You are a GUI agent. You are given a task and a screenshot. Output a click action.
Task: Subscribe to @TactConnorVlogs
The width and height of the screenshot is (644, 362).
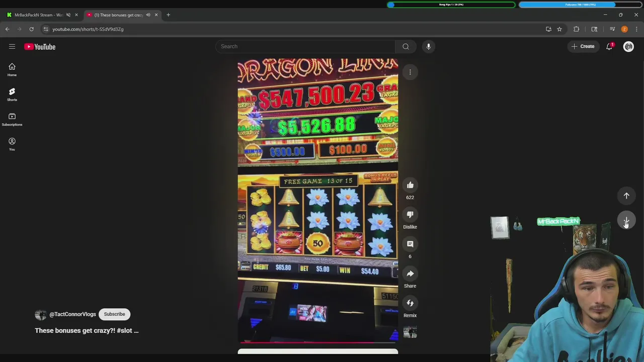pyautogui.click(x=114, y=314)
